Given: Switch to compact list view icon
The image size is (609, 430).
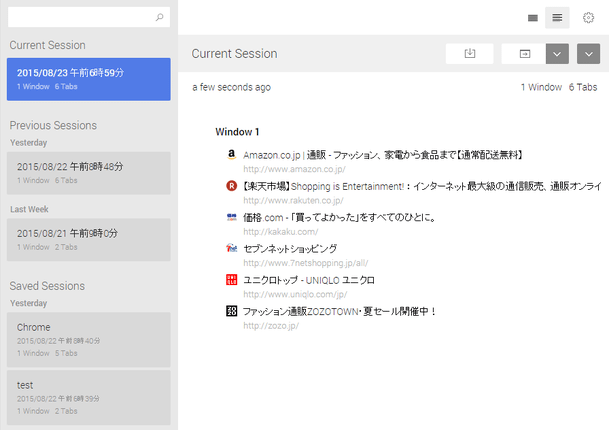Looking at the screenshot, I should tap(532, 18).
